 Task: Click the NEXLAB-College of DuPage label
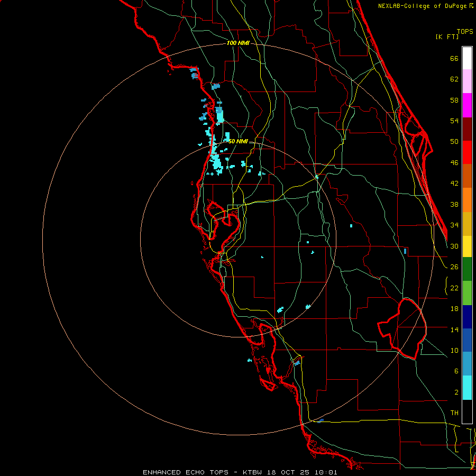pyautogui.click(x=422, y=6)
